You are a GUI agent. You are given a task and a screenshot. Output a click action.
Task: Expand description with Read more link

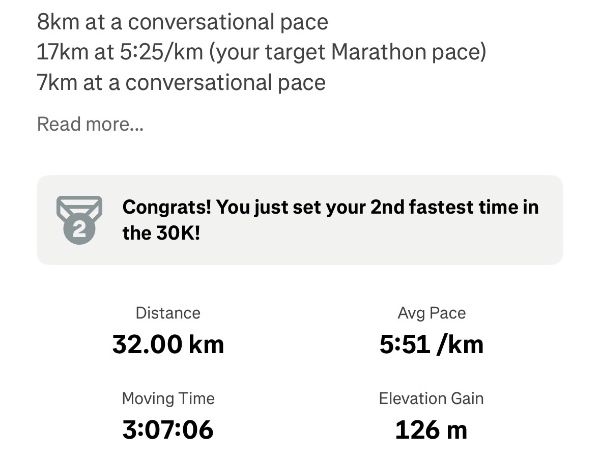pos(90,125)
